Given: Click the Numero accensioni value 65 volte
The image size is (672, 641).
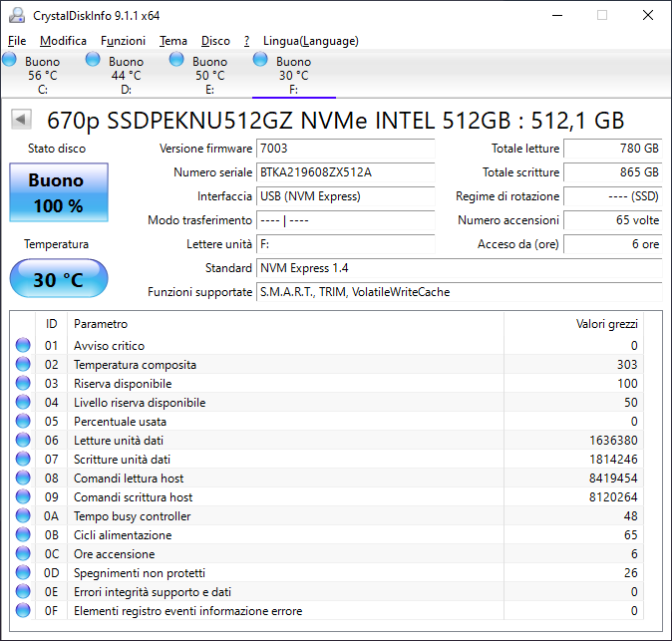Looking at the screenshot, I should click(613, 220).
